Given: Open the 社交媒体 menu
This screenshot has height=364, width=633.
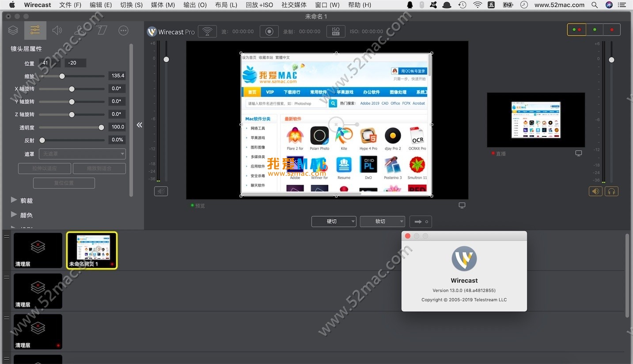Looking at the screenshot, I should pos(294,5).
